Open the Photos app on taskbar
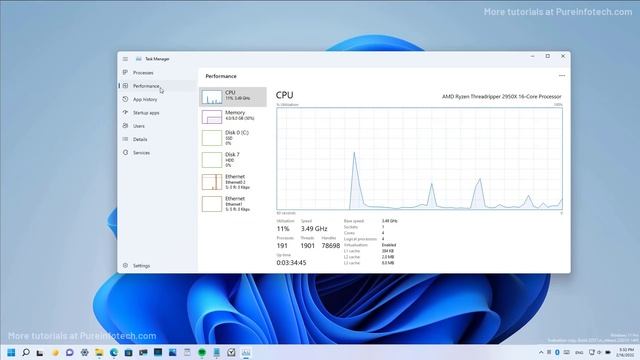Viewport: 640px width, 360px height. [173, 352]
